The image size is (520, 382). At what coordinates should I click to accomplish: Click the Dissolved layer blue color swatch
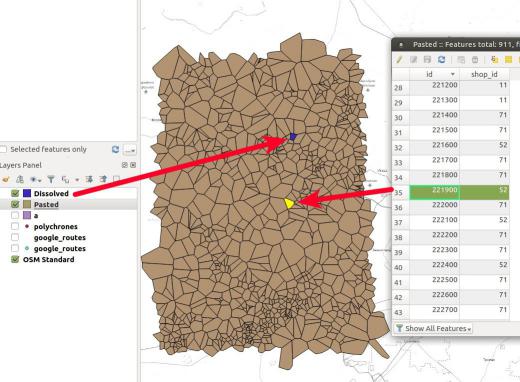click(x=27, y=193)
